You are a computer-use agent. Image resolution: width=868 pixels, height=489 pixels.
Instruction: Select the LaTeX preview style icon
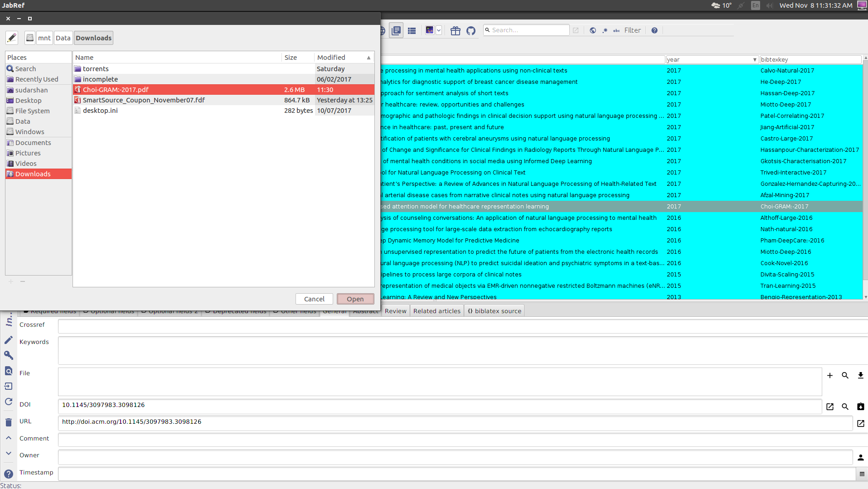pyautogui.click(x=431, y=30)
